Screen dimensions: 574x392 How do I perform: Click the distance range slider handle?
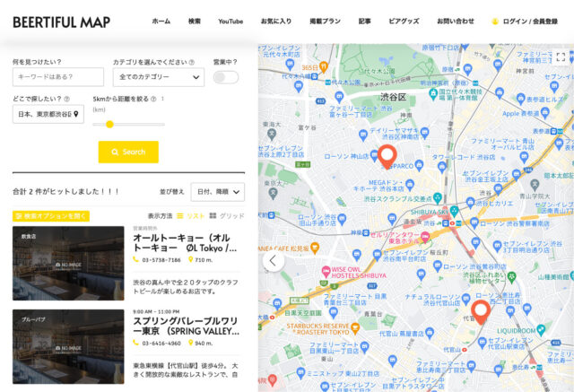click(109, 125)
